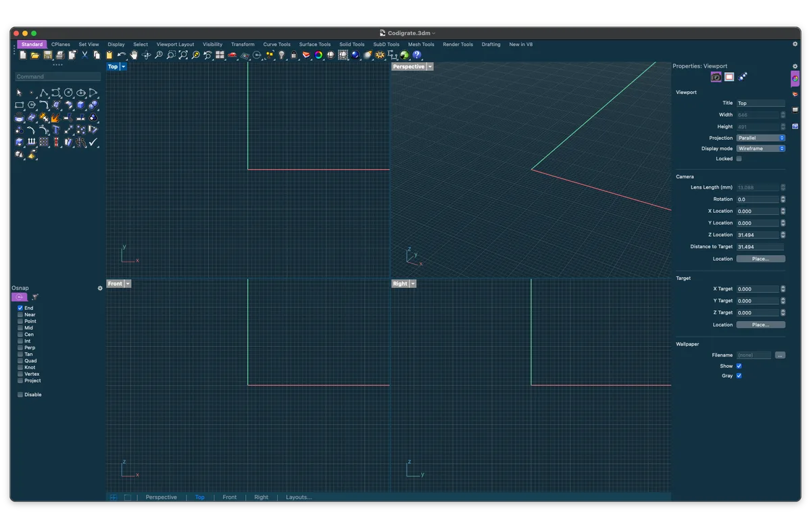Select the Text object tool

point(56,130)
